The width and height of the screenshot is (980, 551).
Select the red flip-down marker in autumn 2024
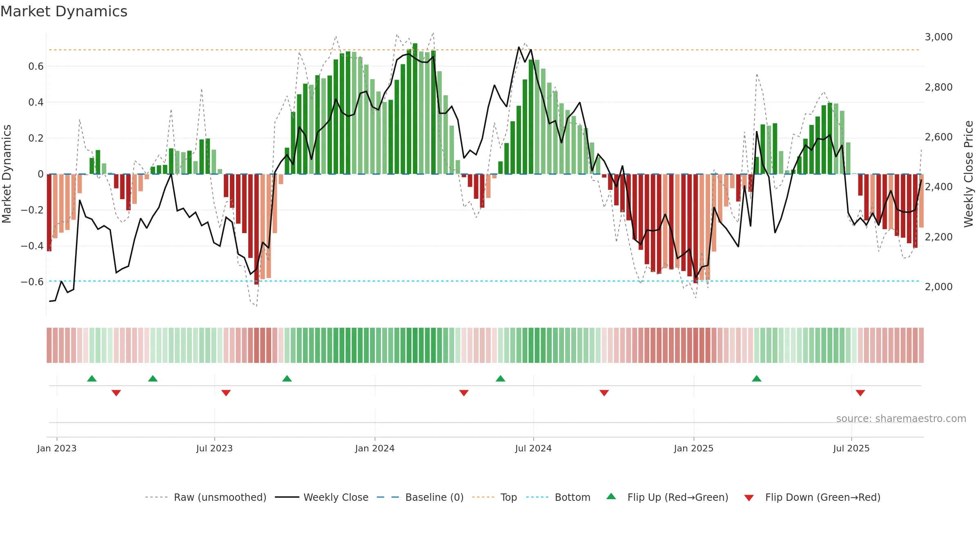pos(604,393)
